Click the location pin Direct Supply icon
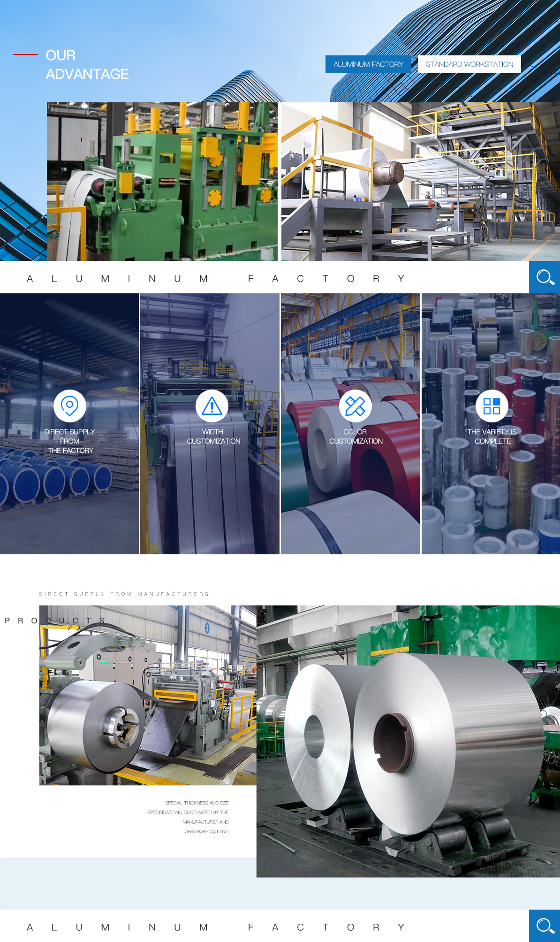Screen dimensions: 560x942 (70, 406)
